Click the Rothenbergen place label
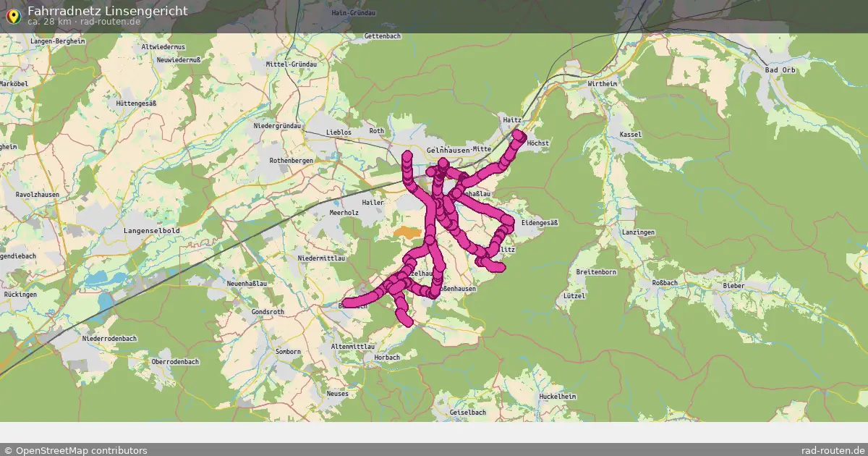This screenshot has height=456, width=868. [x=292, y=160]
